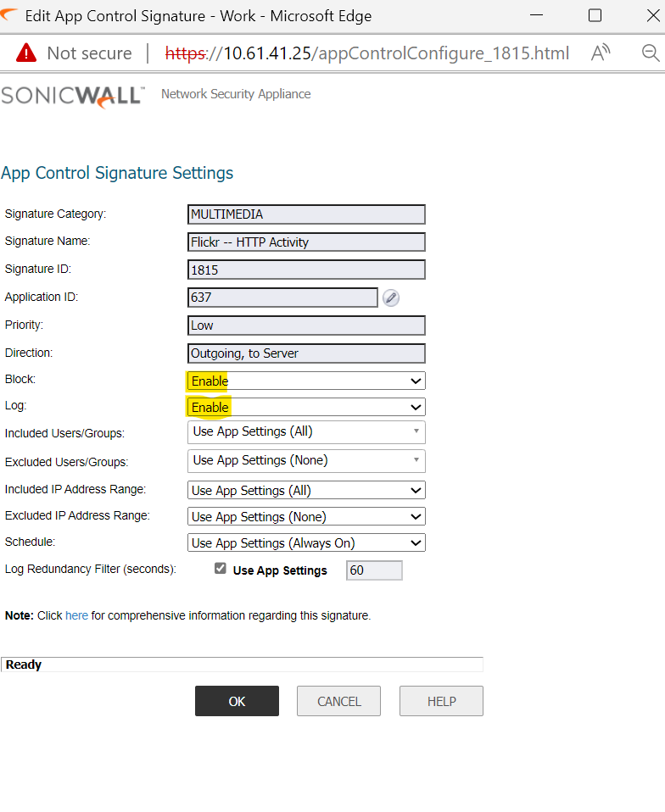Open the Excluded IP Address Range dropdown

[306, 517]
